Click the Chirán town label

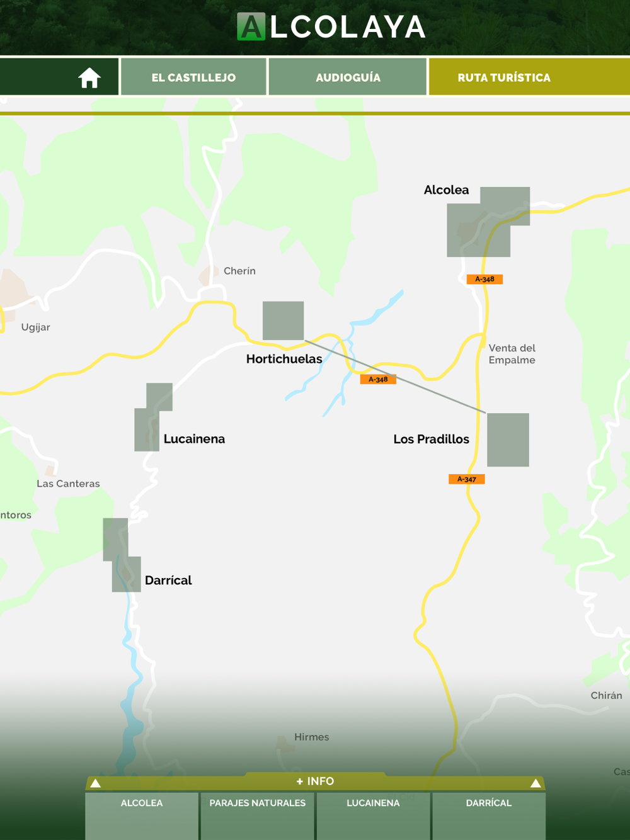pyautogui.click(x=606, y=695)
